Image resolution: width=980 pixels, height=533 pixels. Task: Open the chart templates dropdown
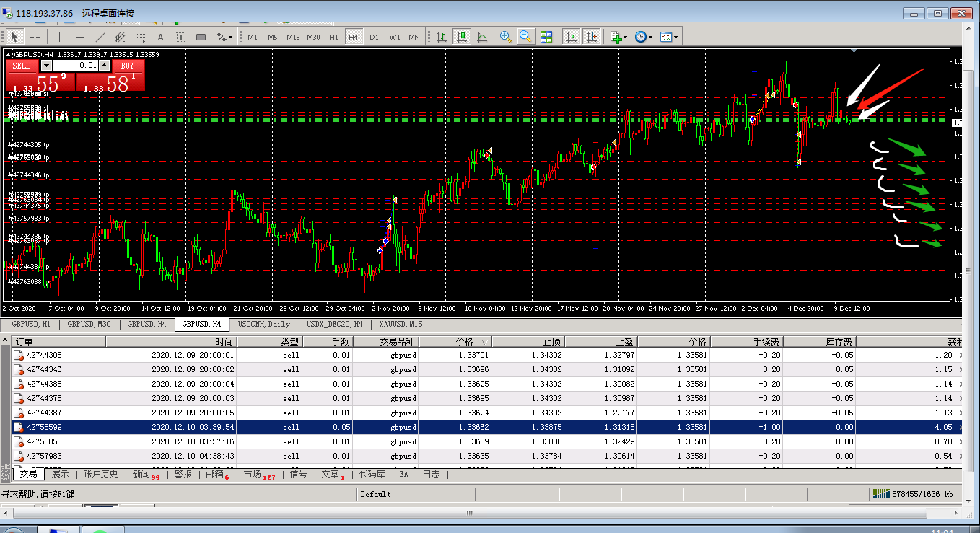point(668,37)
